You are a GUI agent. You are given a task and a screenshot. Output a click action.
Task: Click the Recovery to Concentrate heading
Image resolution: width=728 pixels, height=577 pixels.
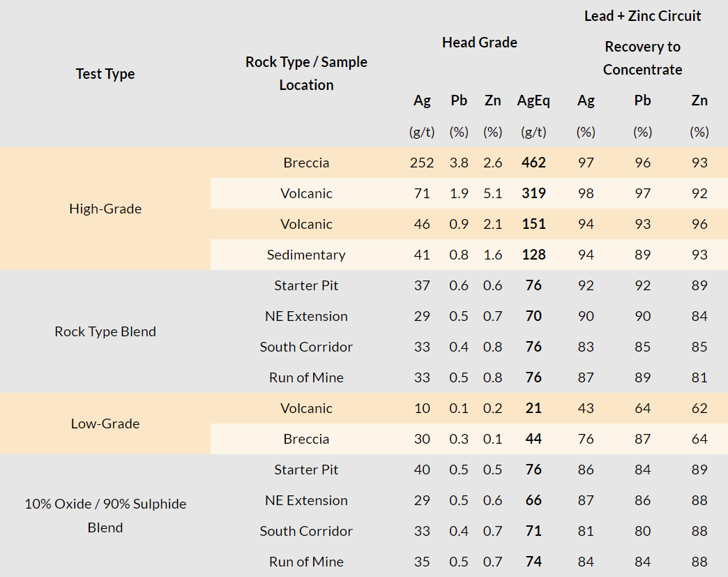click(642, 58)
